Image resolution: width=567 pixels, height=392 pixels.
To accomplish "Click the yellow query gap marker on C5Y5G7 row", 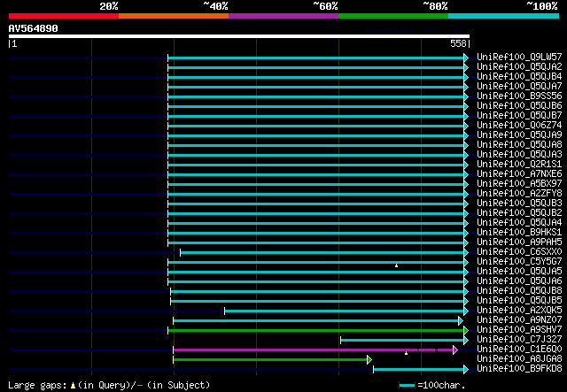I will (x=397, y=266).
